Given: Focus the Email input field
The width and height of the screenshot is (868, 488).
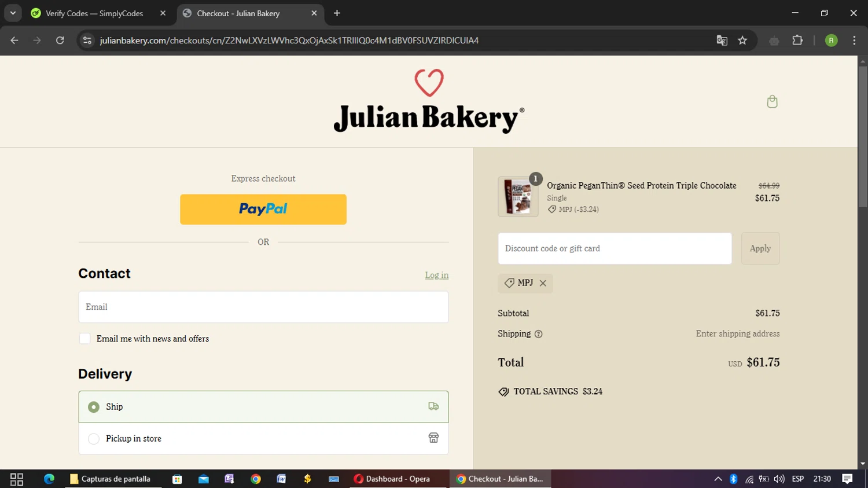Looking at the screenshot, I should click(263, 307).
